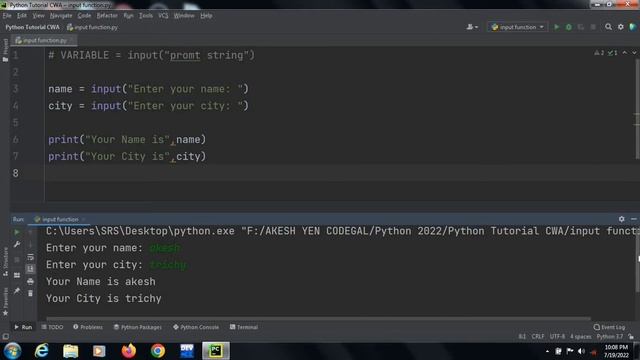Open the View menu
Image resolution: width=640 pixels, height=360 pixels.
(x=38, y=16)
